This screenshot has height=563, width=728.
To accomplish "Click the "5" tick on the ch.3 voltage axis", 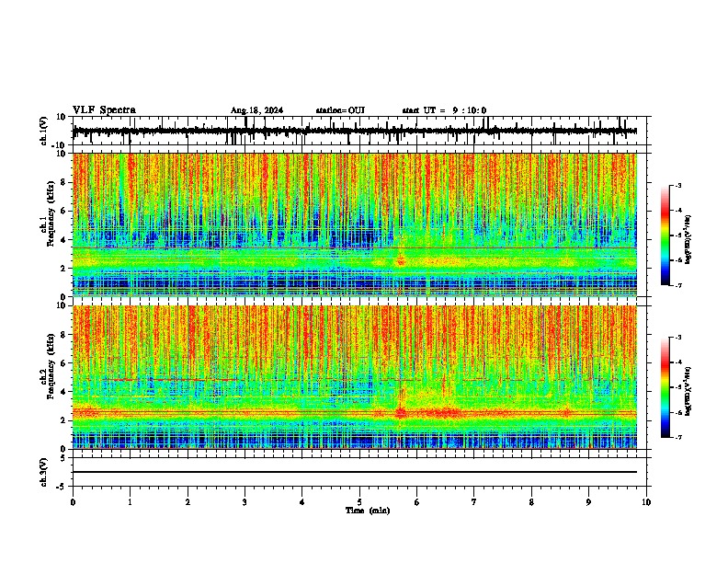I will coord(63,457).
